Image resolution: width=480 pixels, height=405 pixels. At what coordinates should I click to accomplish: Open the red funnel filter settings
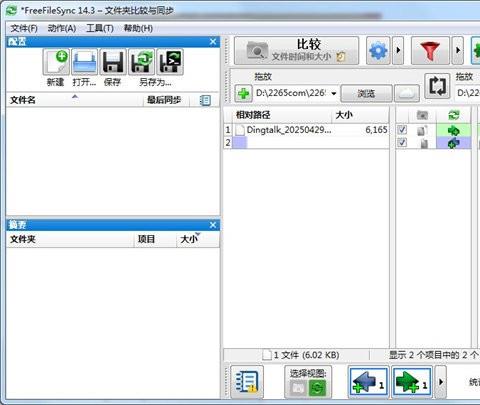coord(430,51)
